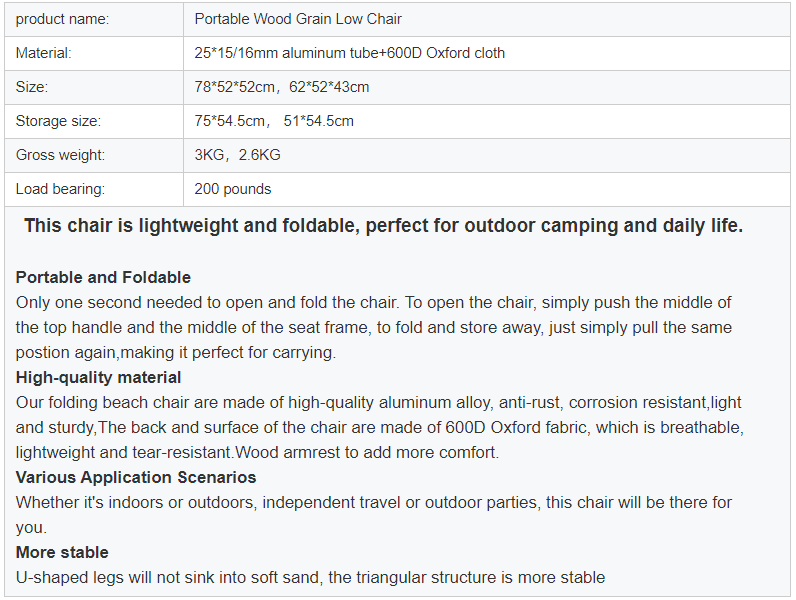
Task: Click the U-shaped legs description sentence
Action: 310,578
